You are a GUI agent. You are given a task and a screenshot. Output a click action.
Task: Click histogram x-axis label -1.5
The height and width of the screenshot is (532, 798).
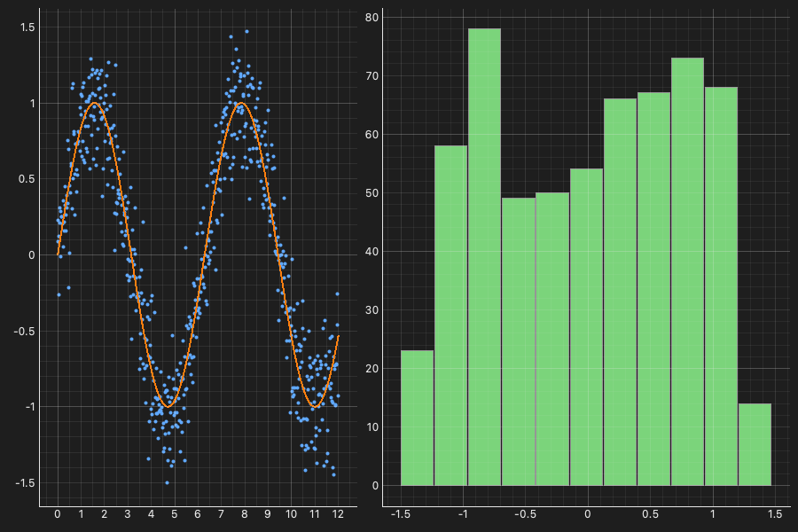[400, 514]
